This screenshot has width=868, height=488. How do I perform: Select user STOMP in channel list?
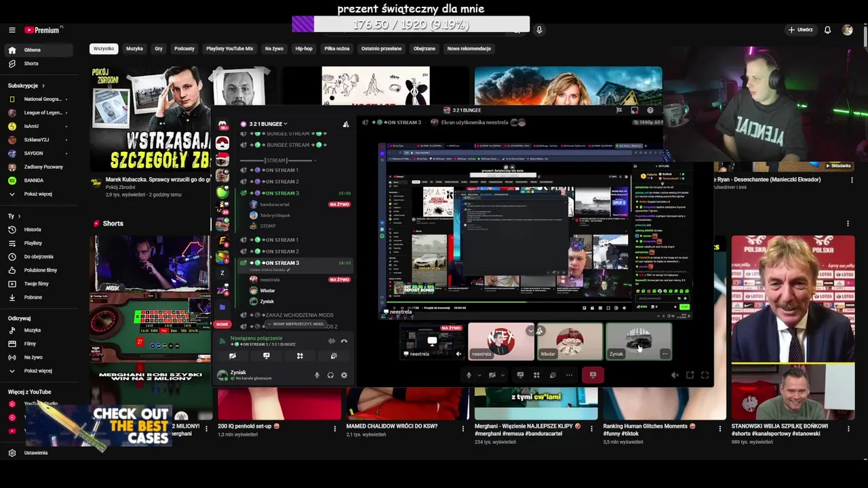(x=268, y=226)
